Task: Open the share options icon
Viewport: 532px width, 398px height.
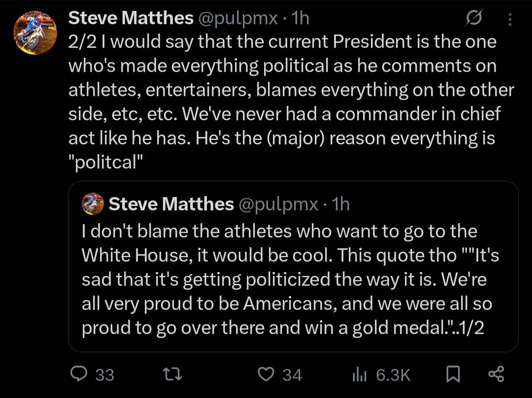Action: [x=496, y=374]
